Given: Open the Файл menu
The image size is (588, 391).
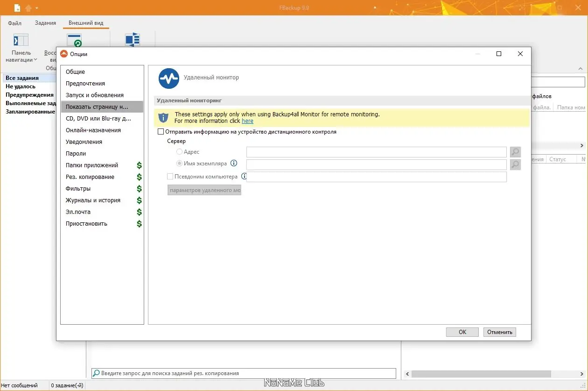Looking at the screenshot, I should coord(14,23).
